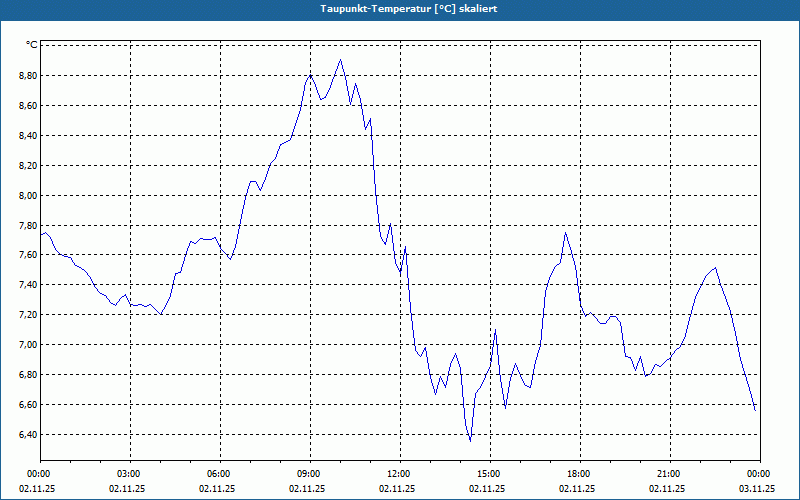Click the 09:00 time label
This screenshot has width=800, height=500.
point(310,474)
